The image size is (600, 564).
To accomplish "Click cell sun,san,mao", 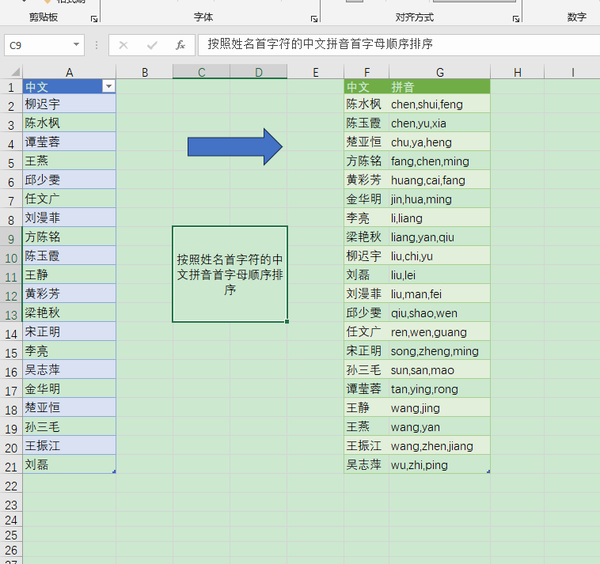I will (440, 370).
